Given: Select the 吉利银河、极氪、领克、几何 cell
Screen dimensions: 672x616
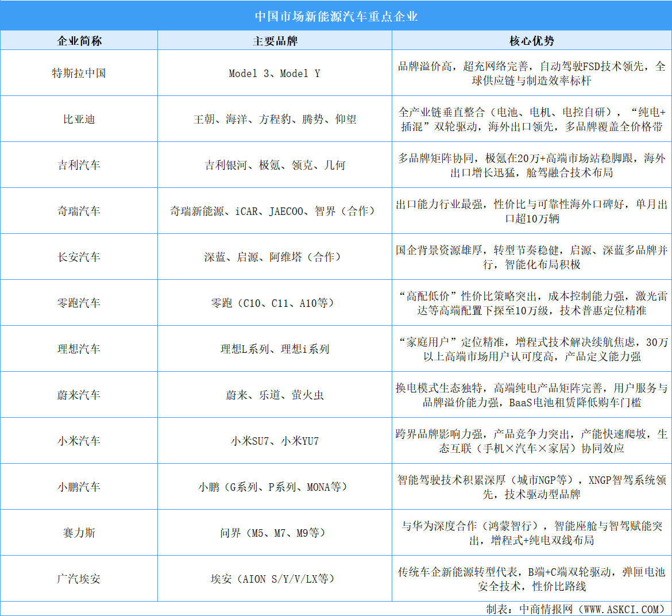Looking at the screenshot, I should click(x=275, y=165).
